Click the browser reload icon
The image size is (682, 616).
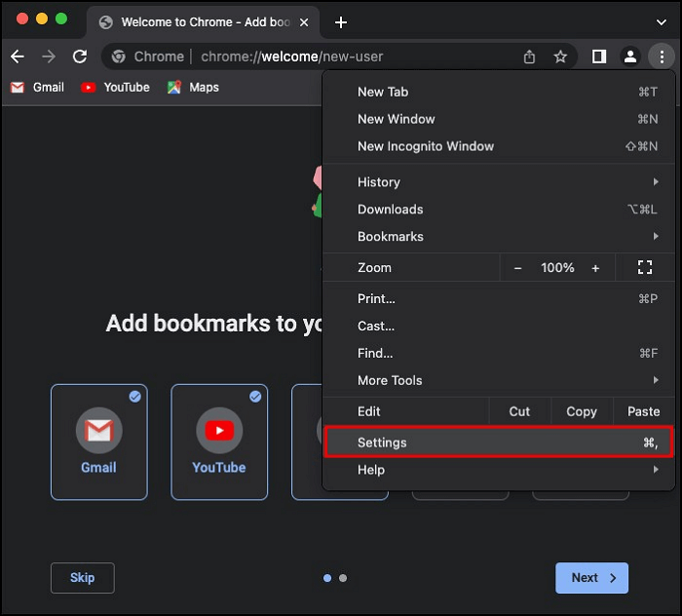80,57
